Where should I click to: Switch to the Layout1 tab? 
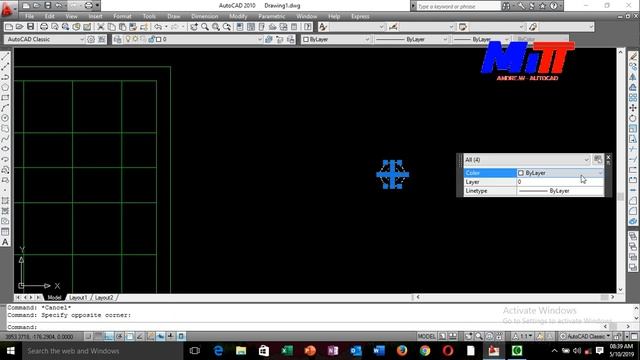pos(78,298)
